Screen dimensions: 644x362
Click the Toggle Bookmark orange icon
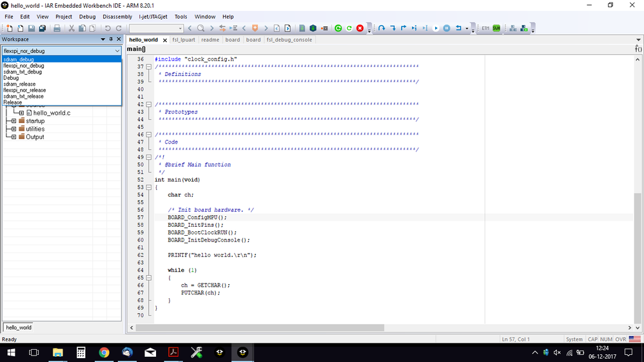point(255,28)
